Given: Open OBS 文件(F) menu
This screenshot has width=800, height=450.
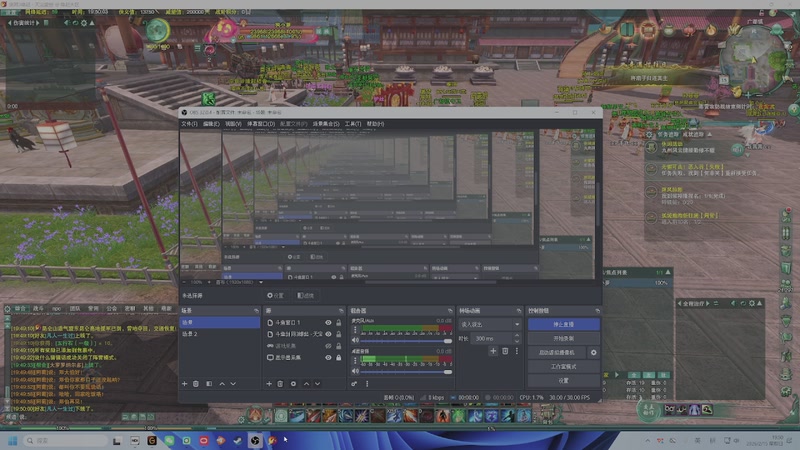Looking at the screenshot, I should coord(189,124).
